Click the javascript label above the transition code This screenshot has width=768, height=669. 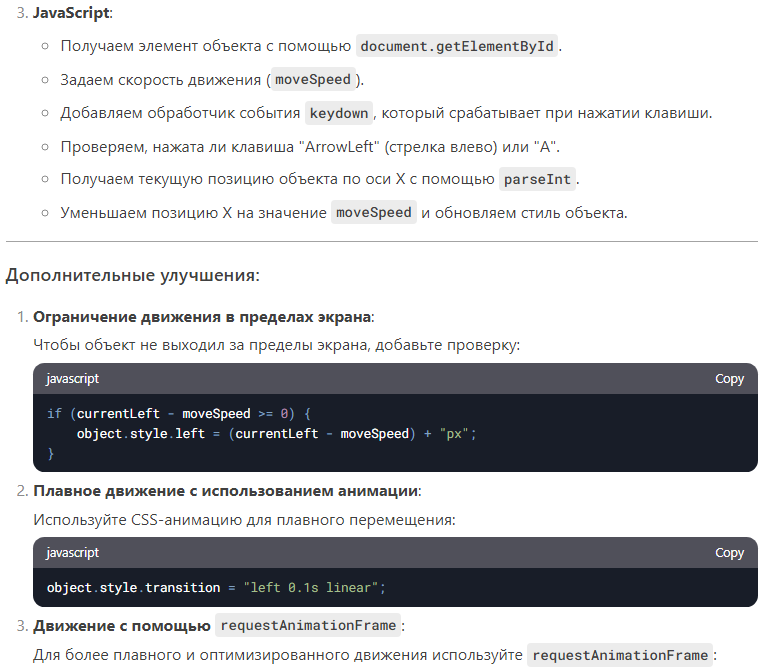click(73, 553)
